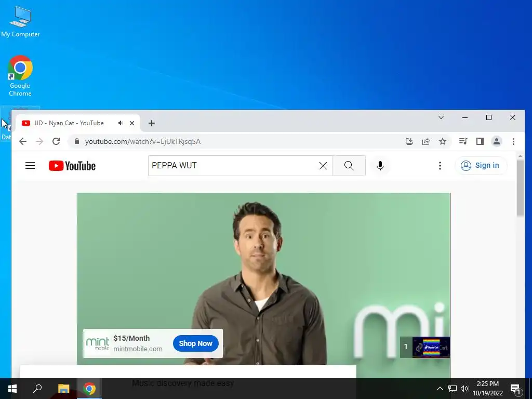Viewport: 532px width, 399px height.
Task: Open volume control tray icon
Action: coord(464,389)
